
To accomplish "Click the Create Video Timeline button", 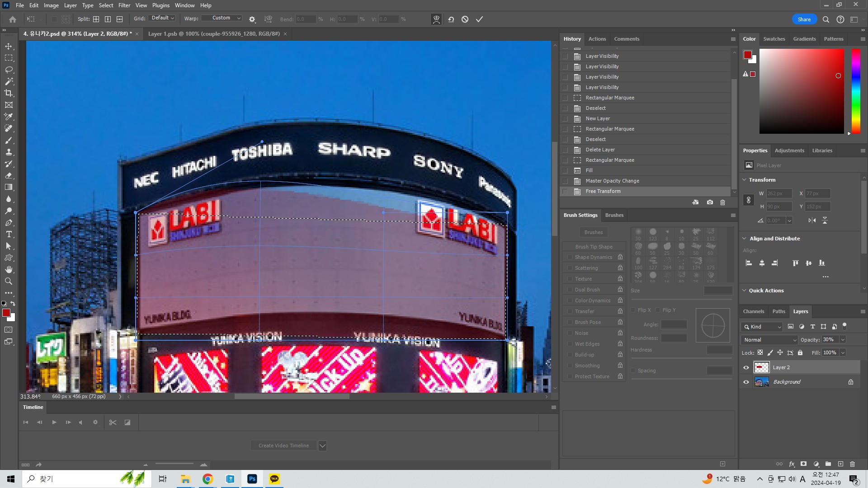I will pyautogui.click(x=283, y=446).
